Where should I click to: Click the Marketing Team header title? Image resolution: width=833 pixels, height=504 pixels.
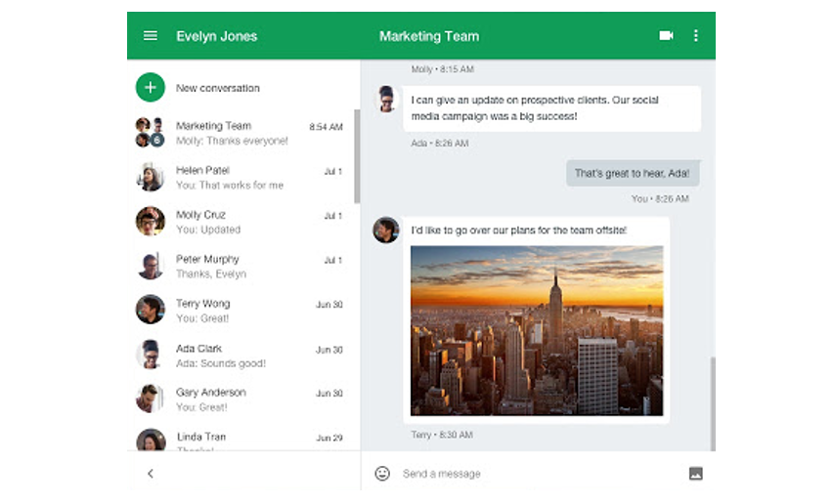click(429, 36)
